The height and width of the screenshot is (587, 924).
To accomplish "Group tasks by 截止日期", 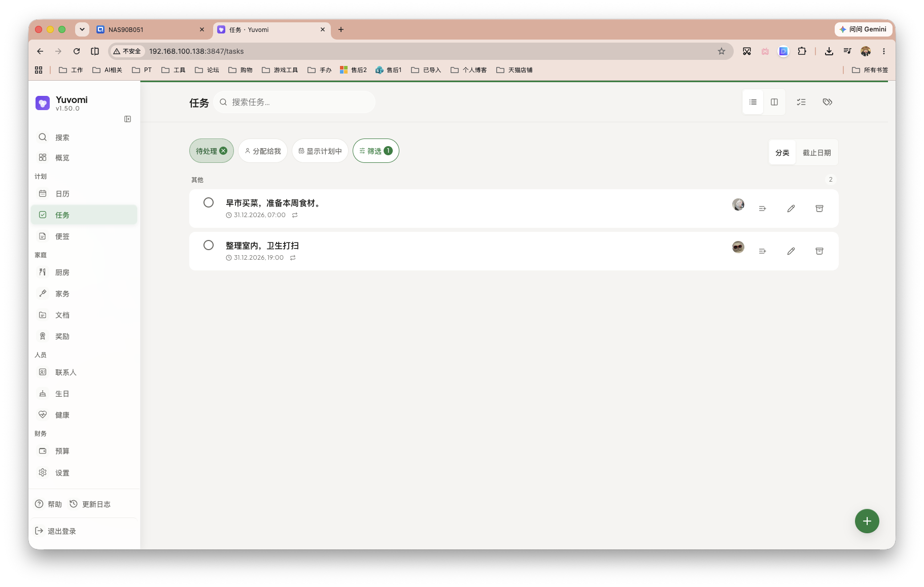I will (817, 153).
